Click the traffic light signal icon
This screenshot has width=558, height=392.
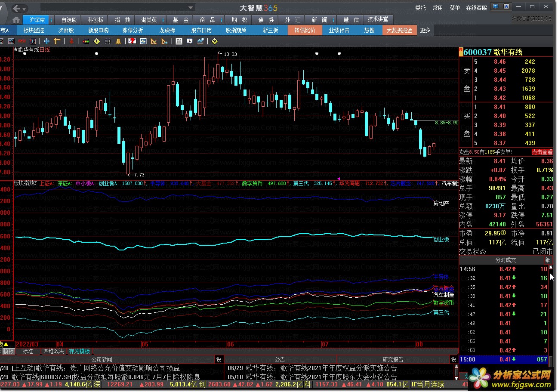[86, 41]
